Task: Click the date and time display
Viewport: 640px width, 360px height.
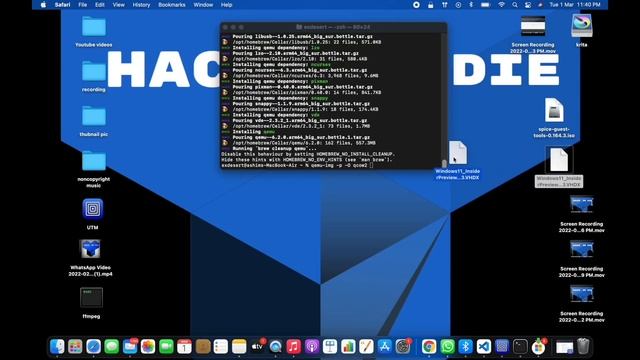Action: (x=575, y=5)
